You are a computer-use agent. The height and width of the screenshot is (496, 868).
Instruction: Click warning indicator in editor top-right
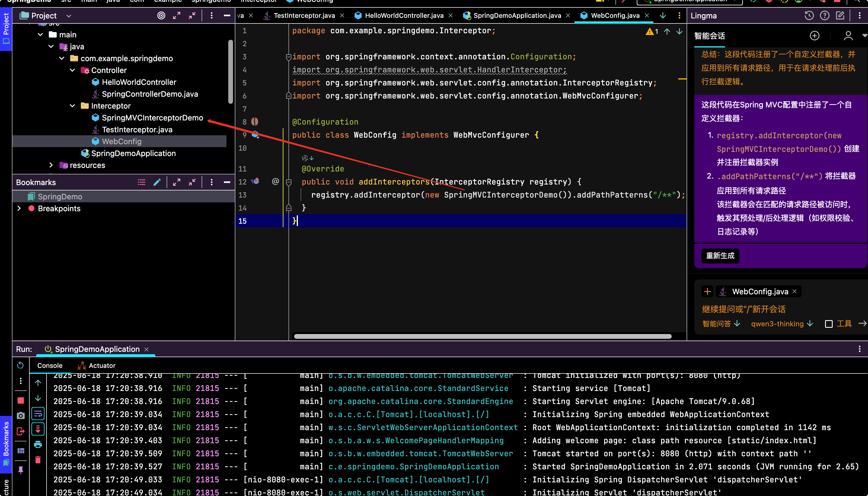[652, 32]
